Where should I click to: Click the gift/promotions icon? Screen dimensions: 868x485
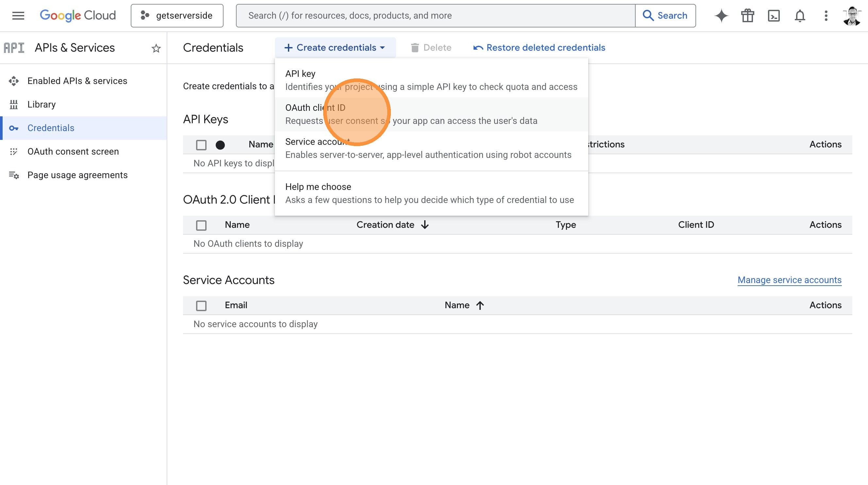click(747, 15)
